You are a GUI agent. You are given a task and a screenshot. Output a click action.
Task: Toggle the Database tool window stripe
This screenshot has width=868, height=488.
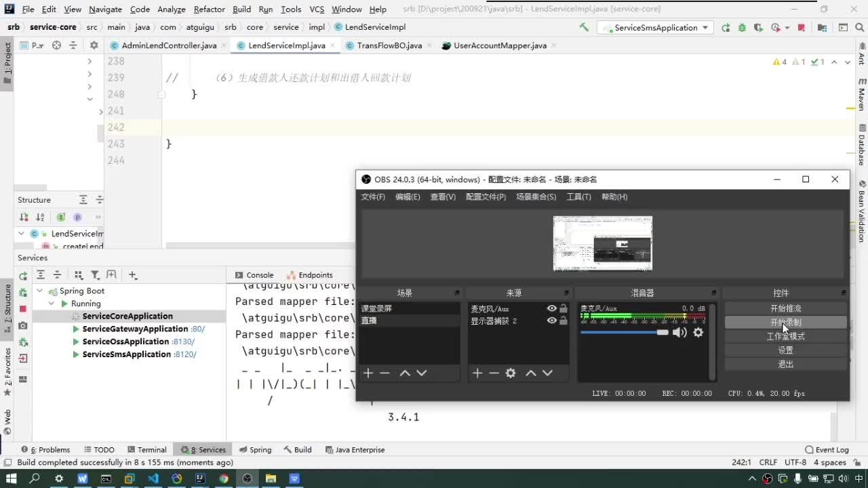pos(861,145)
